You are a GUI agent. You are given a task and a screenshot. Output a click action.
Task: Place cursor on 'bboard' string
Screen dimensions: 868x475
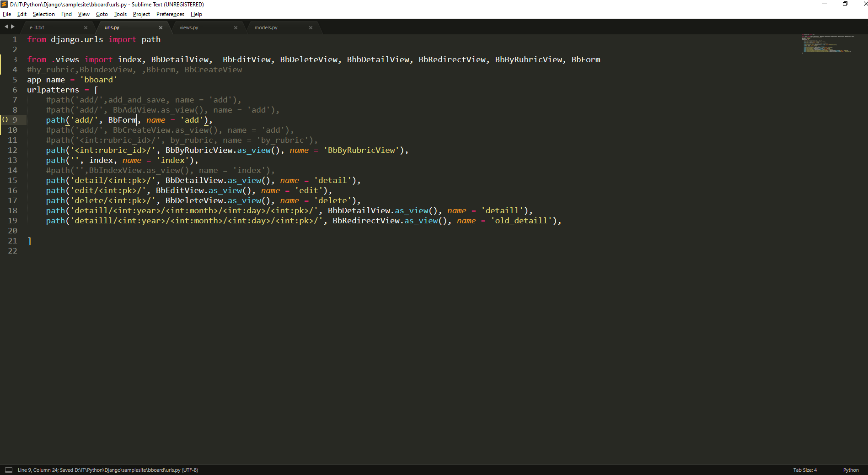click(x=99, y=80)
